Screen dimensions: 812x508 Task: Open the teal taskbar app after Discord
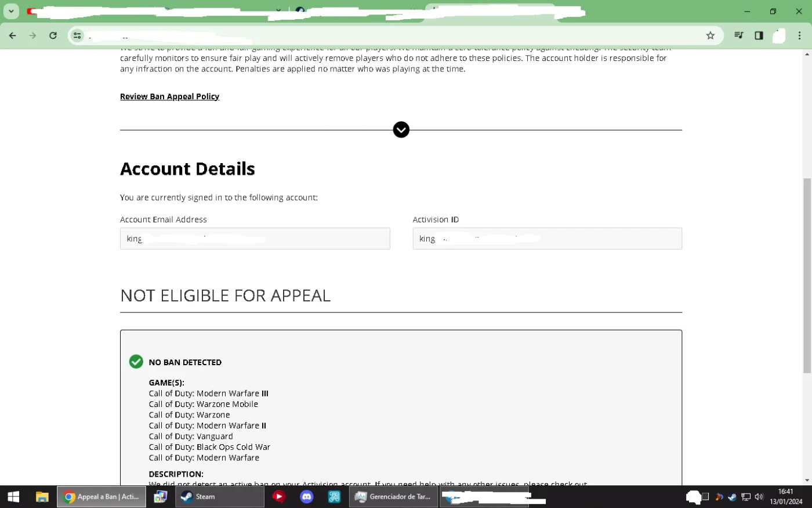[334, 497]
